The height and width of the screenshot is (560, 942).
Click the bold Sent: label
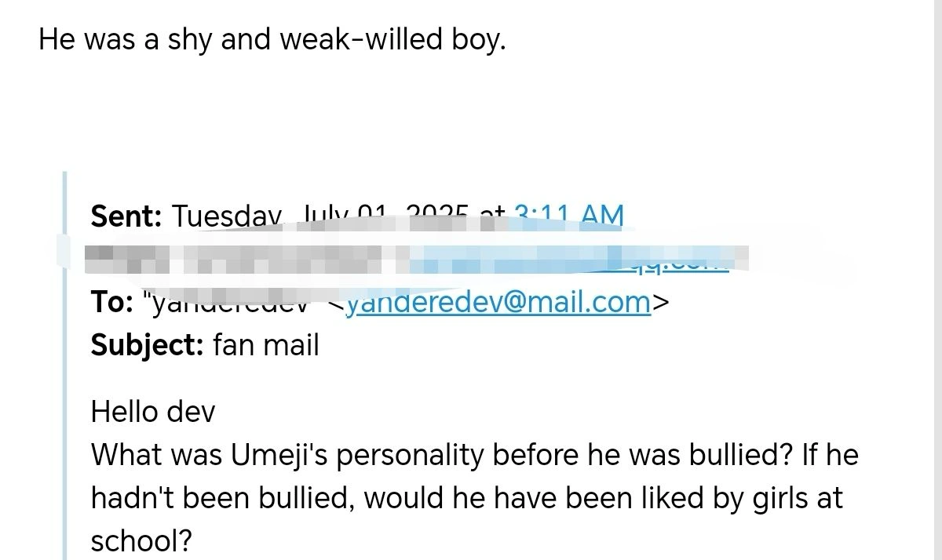pos(126,216)
